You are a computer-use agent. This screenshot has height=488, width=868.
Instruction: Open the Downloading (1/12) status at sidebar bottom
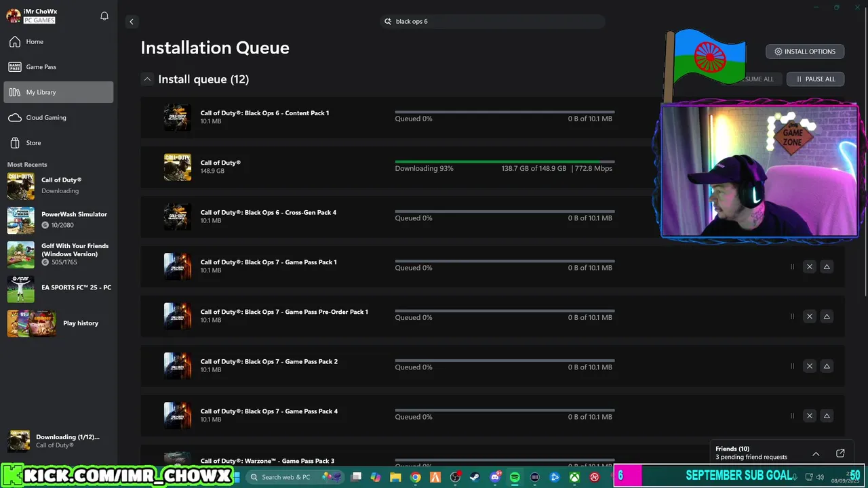(x=58, y=441)
